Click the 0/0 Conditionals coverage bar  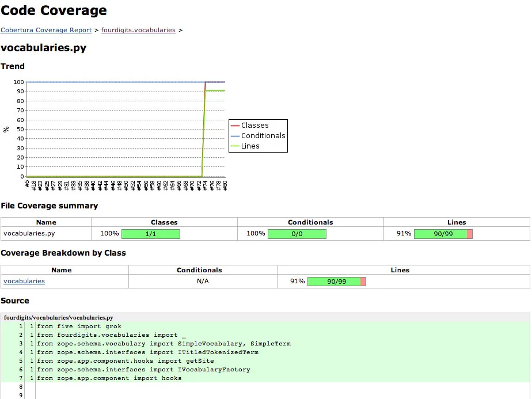tap(297, 234)
